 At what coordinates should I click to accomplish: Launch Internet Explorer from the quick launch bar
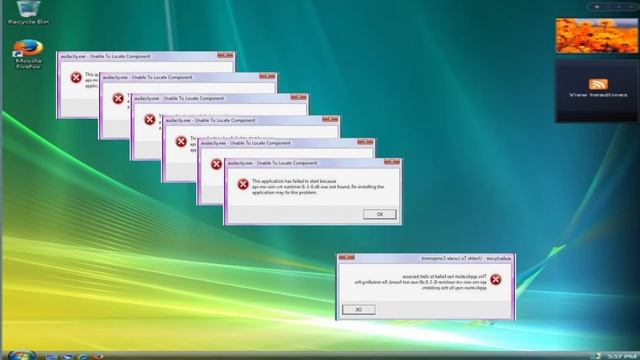pos(83,356)
